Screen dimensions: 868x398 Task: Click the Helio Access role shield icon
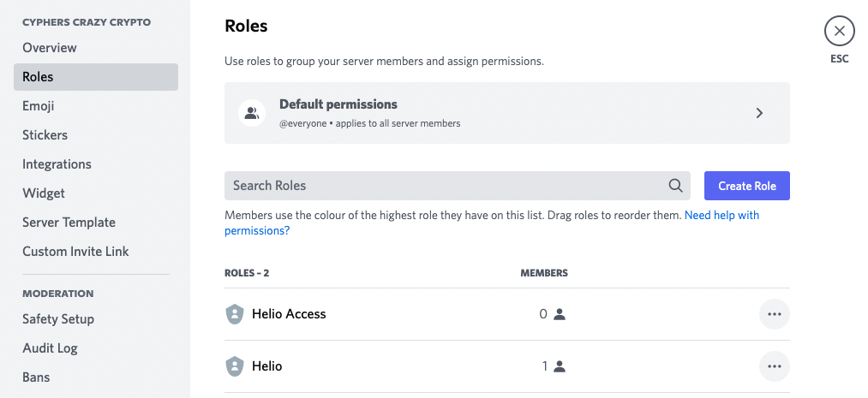(234, 314)
